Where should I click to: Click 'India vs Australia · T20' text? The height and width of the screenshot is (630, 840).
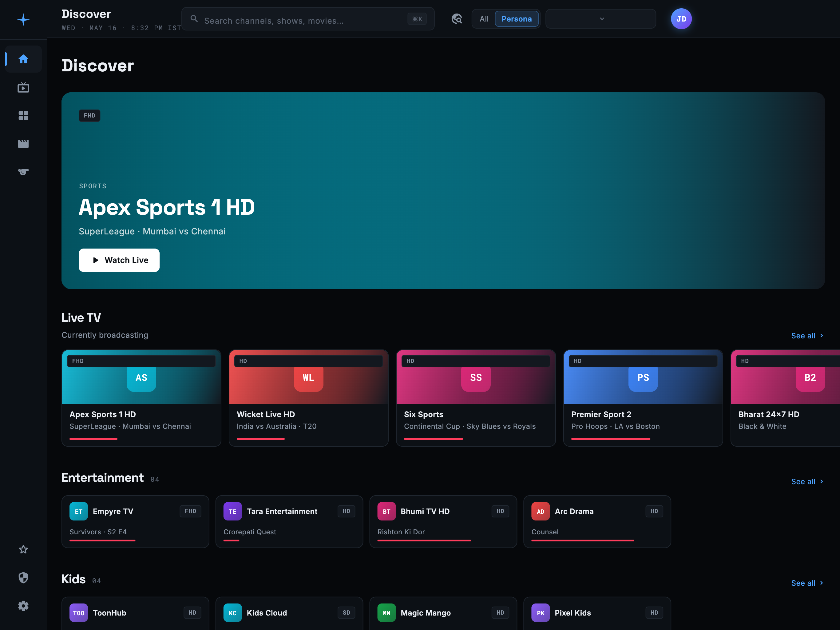click(276, 426)
